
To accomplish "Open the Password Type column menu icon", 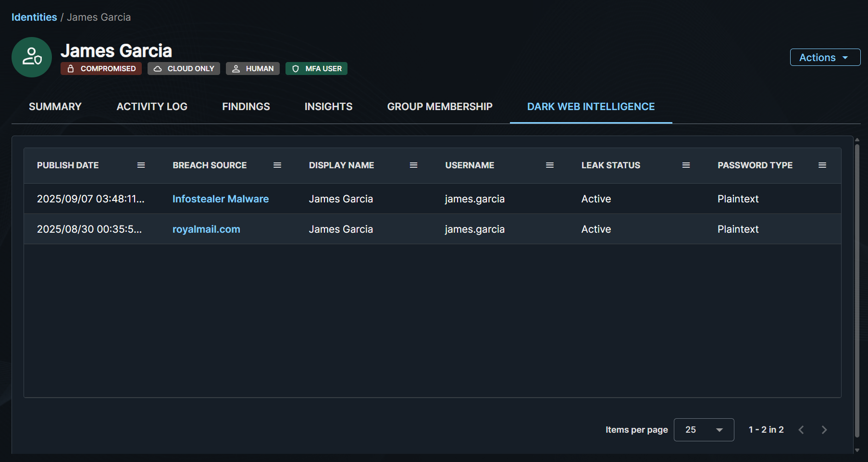I will pyautogui.click(x=822, y=165).
